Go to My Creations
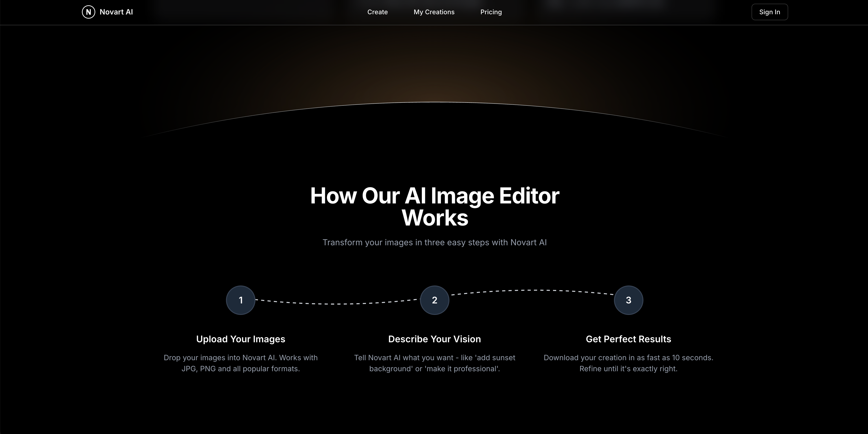868x434 pixels. point(434,12)
